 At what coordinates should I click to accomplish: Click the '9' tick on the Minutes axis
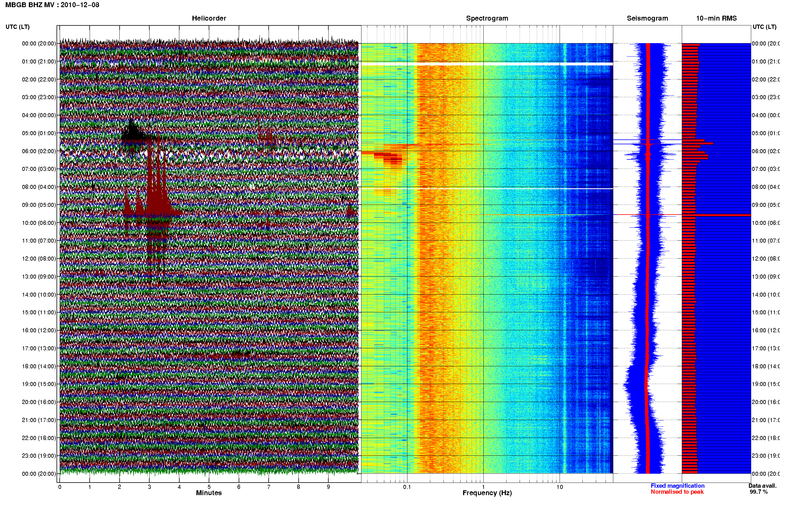click(328, 487)
